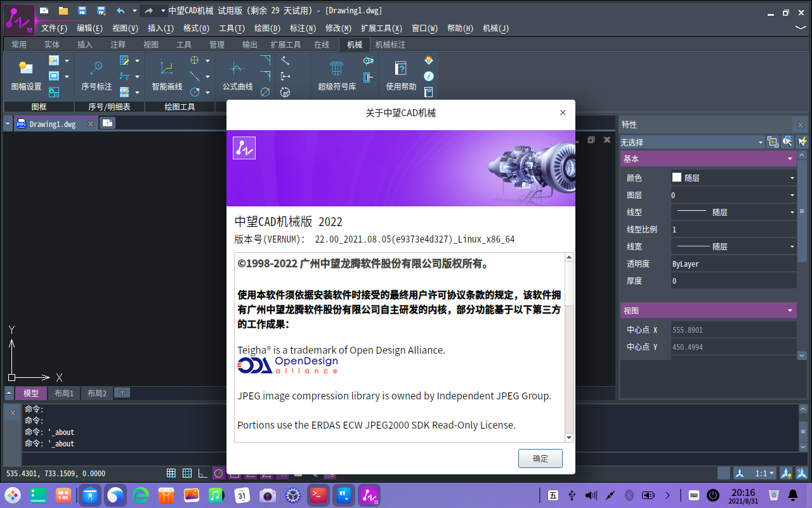This screenshot has height=508, width=812.
Task: Open the 机械(J) menu
Action: [x=495, y=28]
